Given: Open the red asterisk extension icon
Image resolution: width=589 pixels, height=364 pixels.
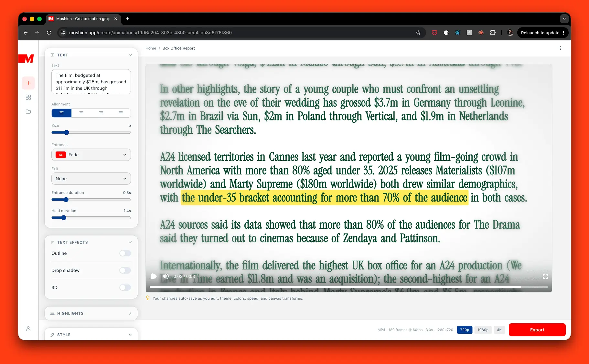Looking at the screenshot, I should [481, 33].
